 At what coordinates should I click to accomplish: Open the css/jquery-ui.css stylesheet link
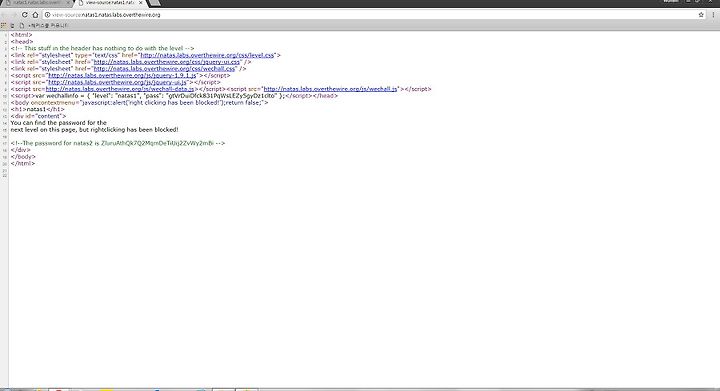[167, 62]
